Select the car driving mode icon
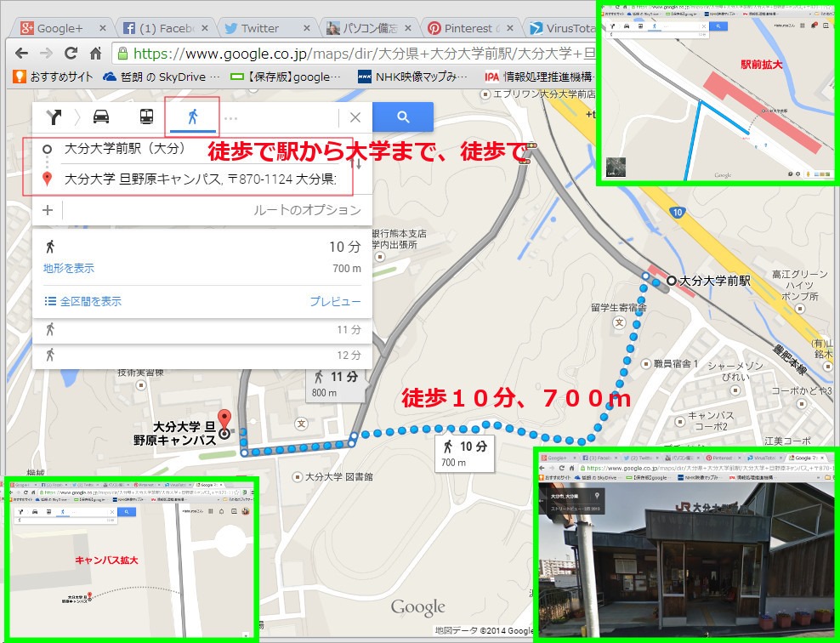840x643 pixels. [x=101, y=117]
